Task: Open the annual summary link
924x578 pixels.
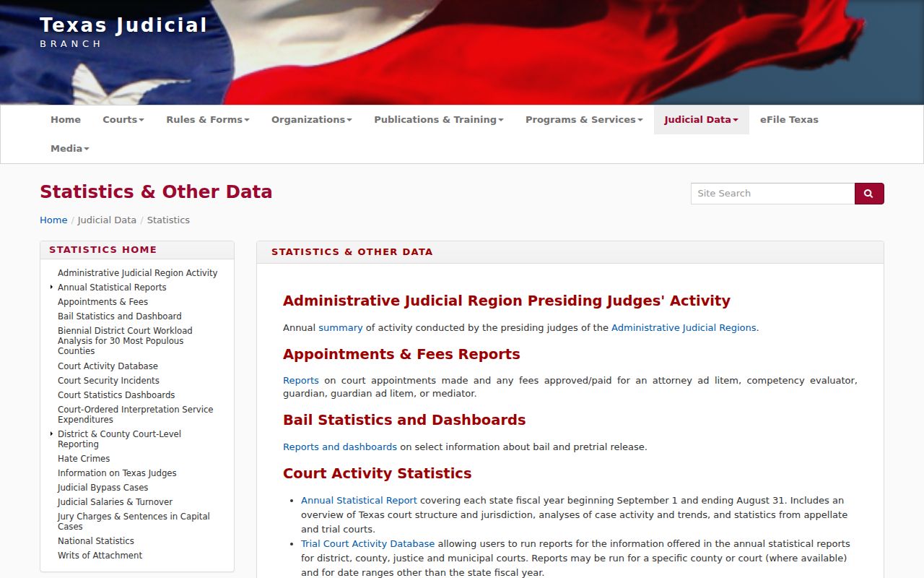Action: [x=341, y=328]
